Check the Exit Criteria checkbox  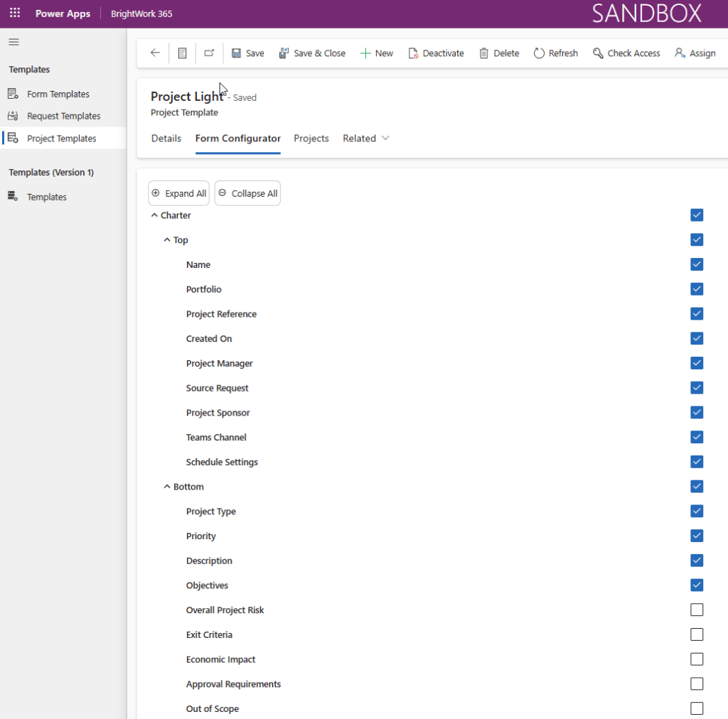697,634
